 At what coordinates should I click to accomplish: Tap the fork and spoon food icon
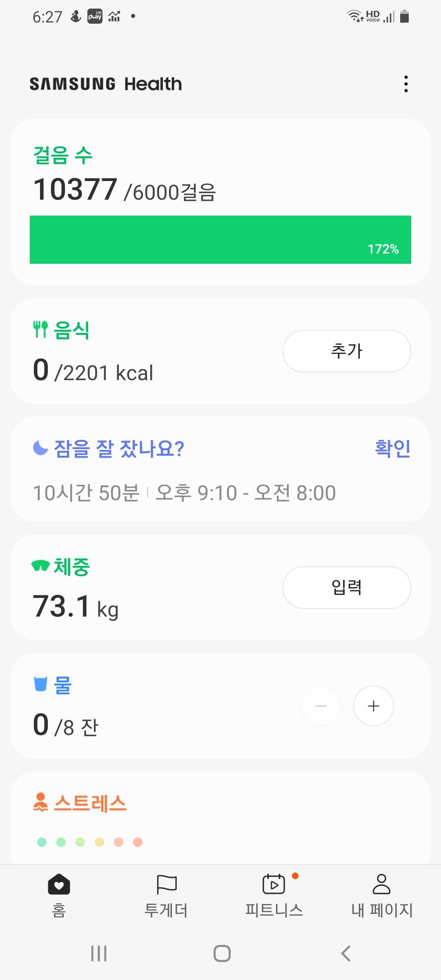point(40,329)
